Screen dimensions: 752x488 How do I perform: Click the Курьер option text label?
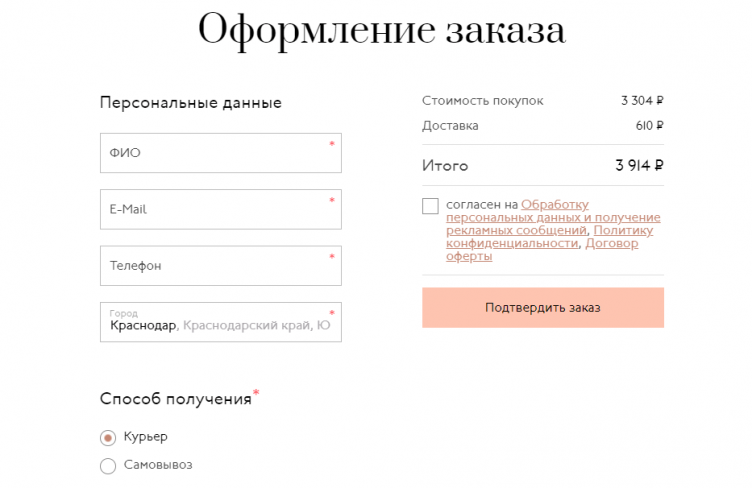pyautogui.click(x=146, y=437)
